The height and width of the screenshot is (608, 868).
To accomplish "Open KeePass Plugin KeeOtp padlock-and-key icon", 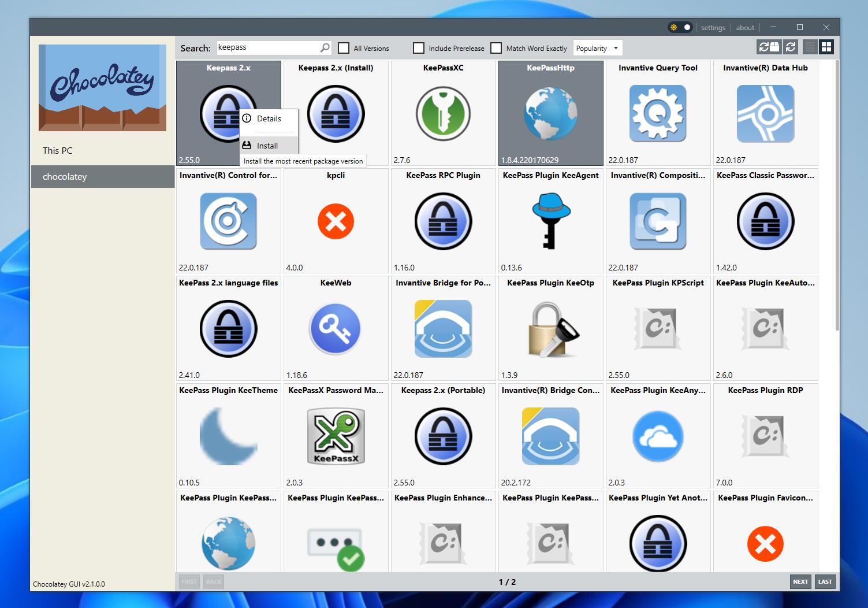I will click(x=553, y=329).
